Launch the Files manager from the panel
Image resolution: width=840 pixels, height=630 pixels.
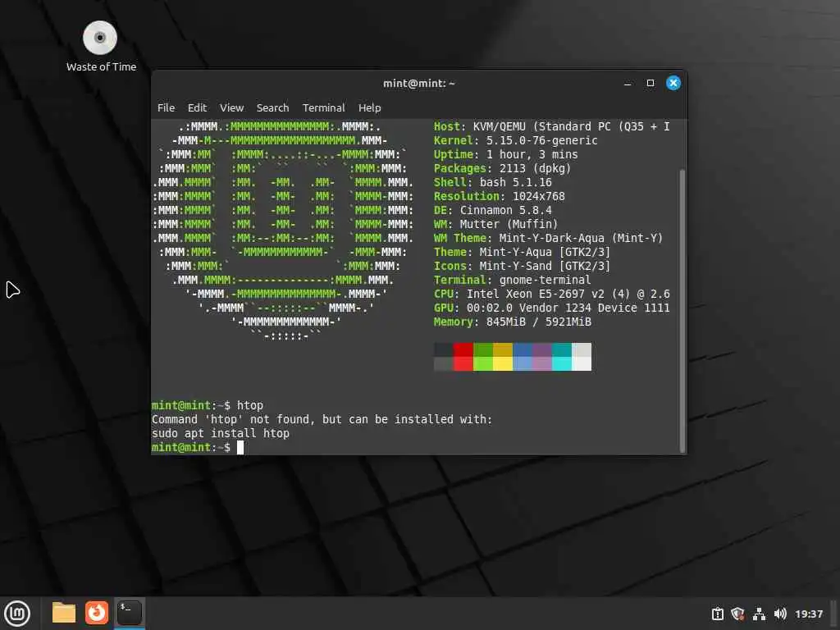click(64, 613)
